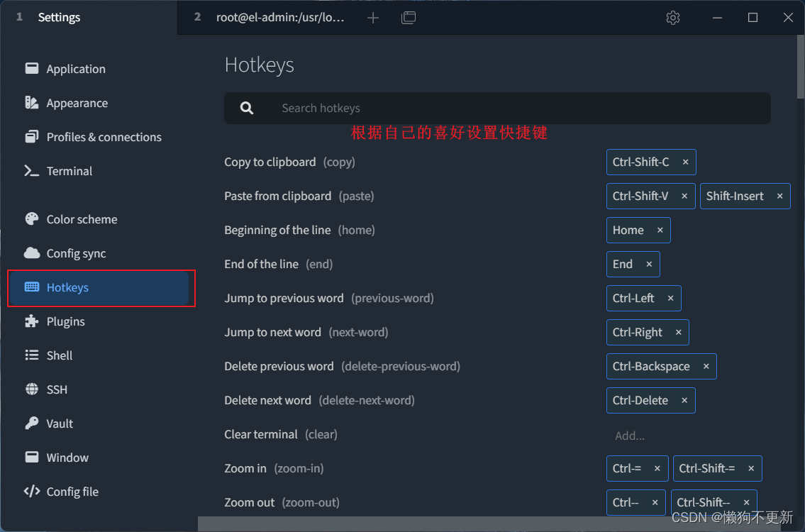
Task: Remove the Shift-Insert hotkey
Action: (780, 196)
